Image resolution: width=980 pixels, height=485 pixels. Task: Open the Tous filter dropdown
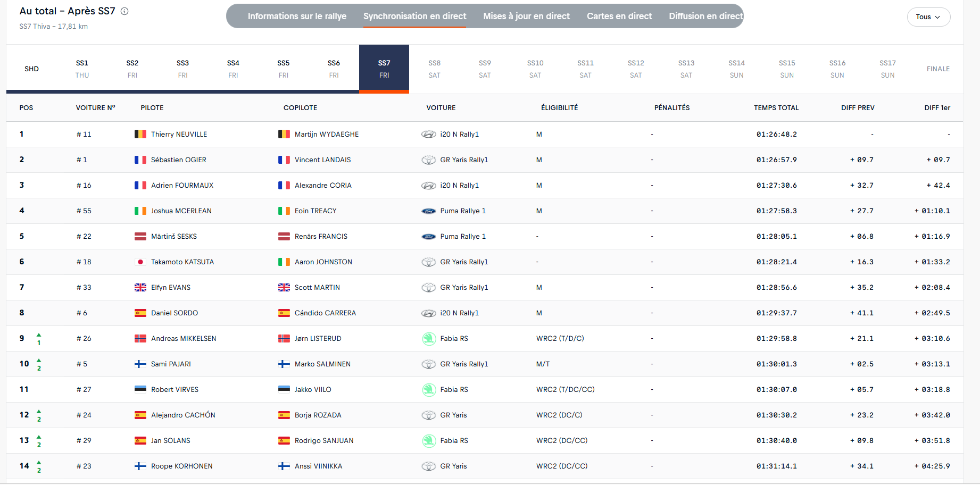click(x=928, y=17)
